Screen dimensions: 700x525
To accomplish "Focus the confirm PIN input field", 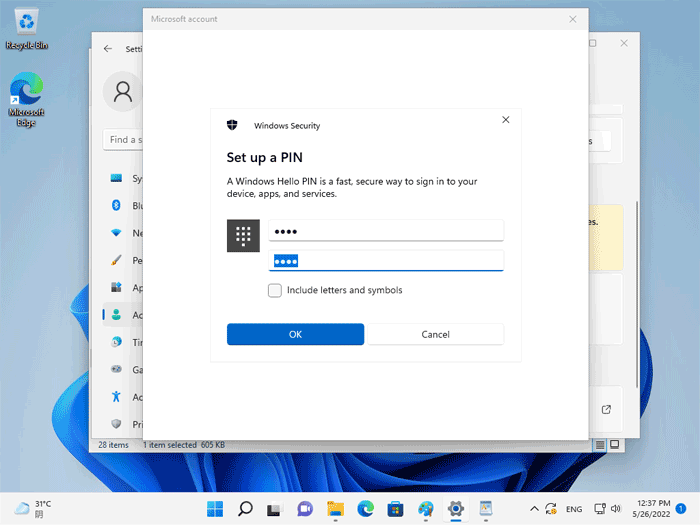I will 386,261.
